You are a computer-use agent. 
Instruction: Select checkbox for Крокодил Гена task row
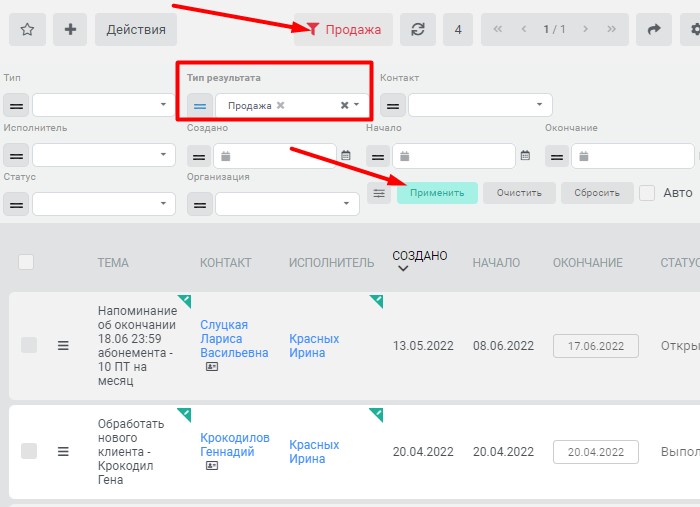pos(29,451)
